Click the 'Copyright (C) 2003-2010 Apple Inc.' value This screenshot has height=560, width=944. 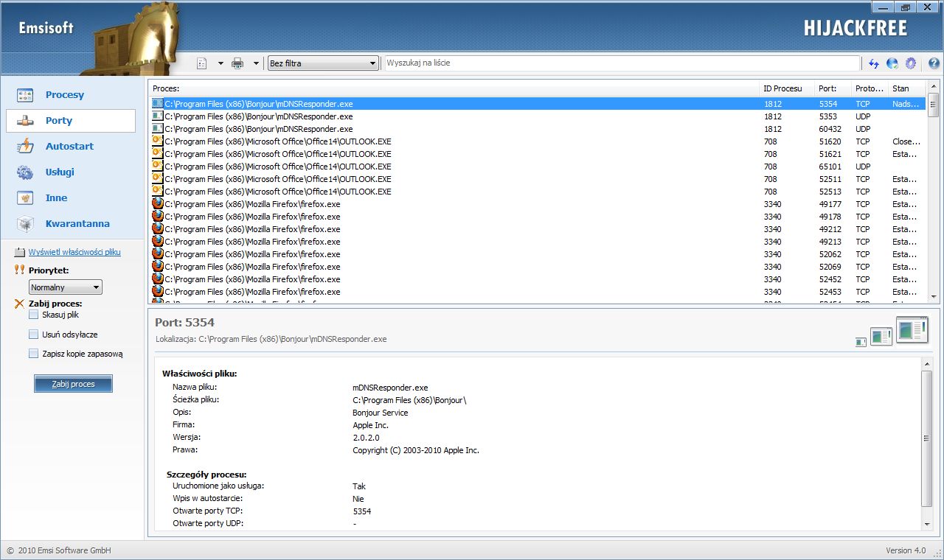[416, 450]
